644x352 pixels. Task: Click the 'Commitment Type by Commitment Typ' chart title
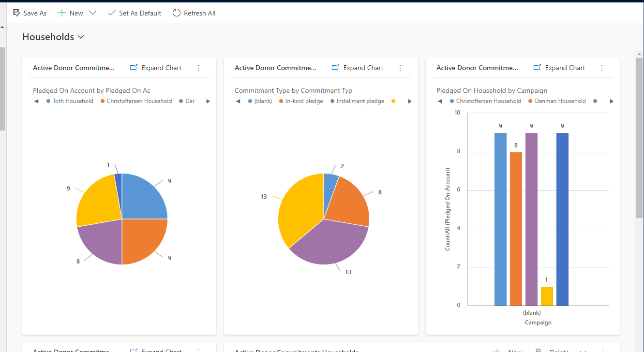pyautogui.click(x=293, y=90)
